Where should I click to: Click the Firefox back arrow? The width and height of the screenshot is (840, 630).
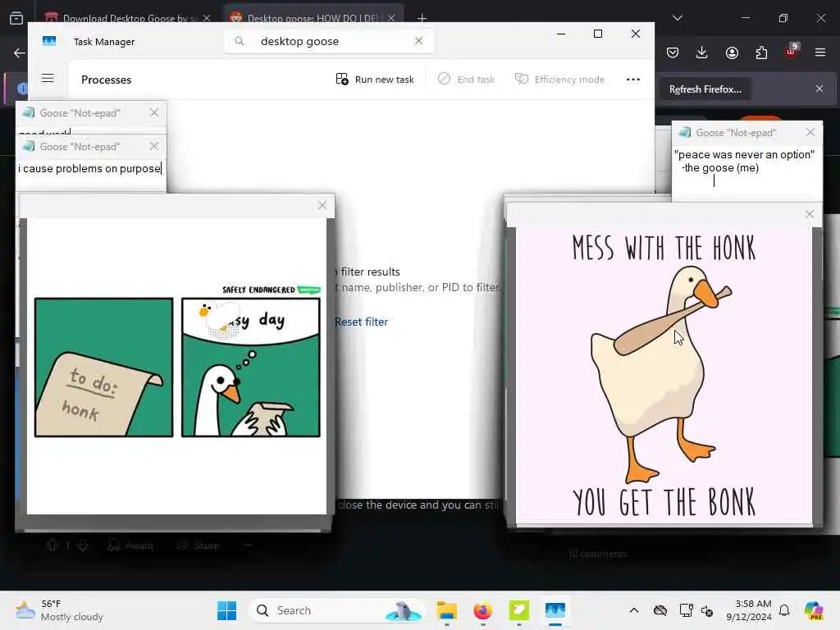pyautogui.click(x=20, y=52)
